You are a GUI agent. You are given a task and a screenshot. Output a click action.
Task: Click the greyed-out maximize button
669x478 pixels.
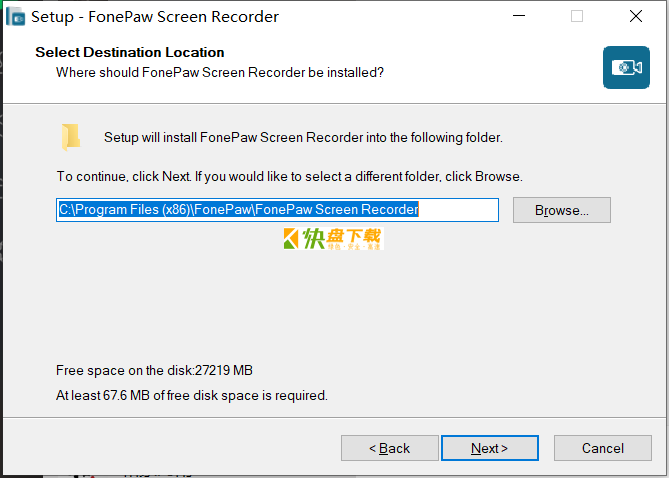pyautogui.click(x=577, y=16)
